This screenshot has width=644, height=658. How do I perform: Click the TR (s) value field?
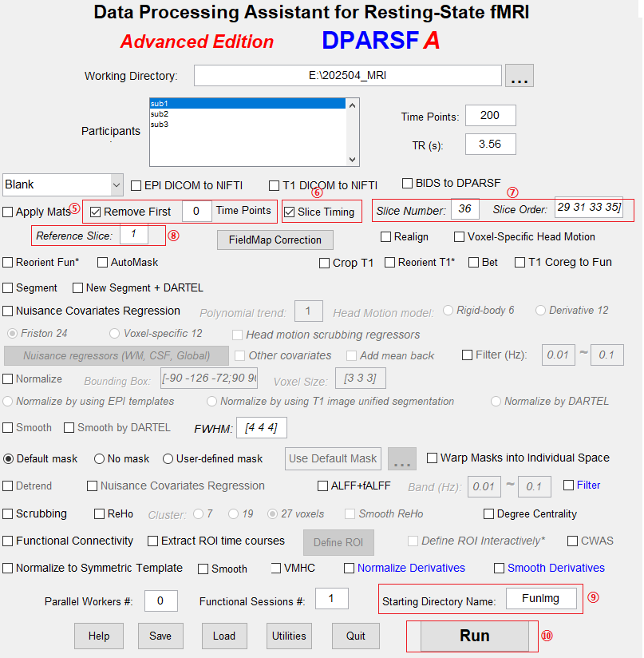click(490, 145)
